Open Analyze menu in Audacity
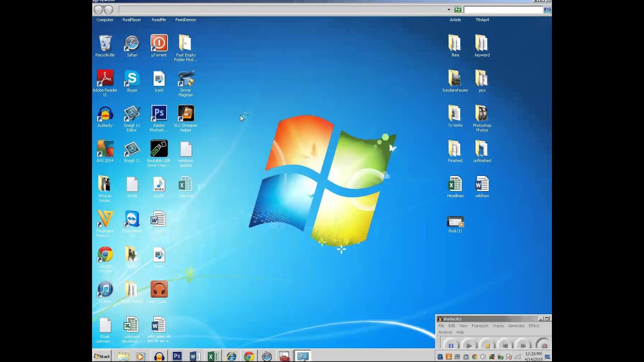This screenshot has height=362, width=644. tap(445, 332)
